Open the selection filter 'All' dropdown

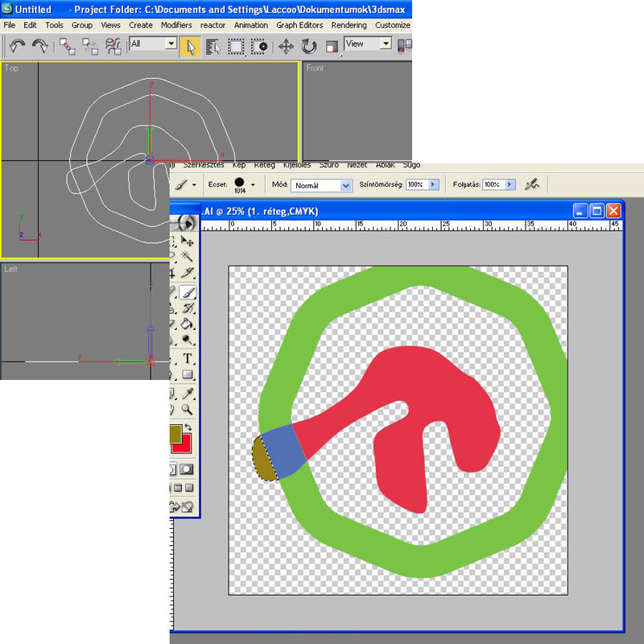[x=171, y=44]
